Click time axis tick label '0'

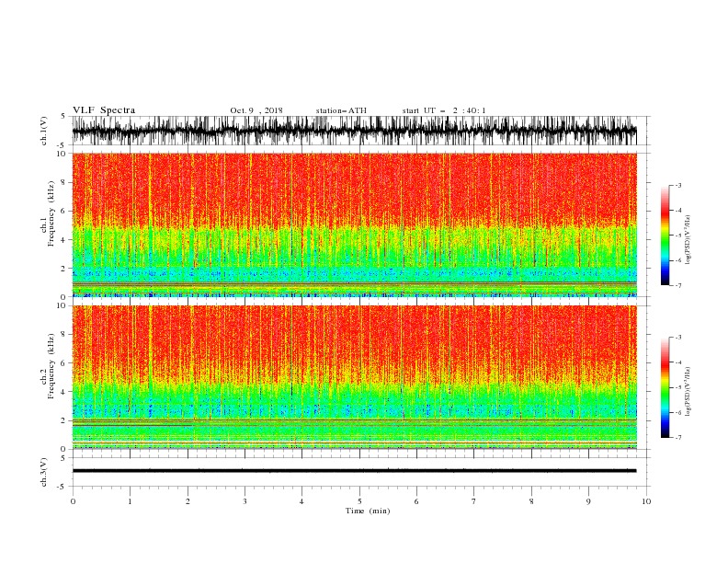pos(73,501)
